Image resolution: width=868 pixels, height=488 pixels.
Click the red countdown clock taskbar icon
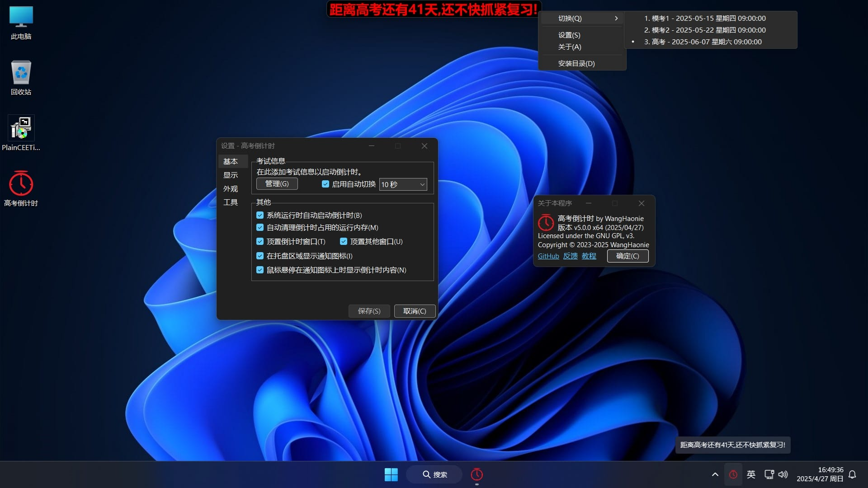[x=476, y=474]
